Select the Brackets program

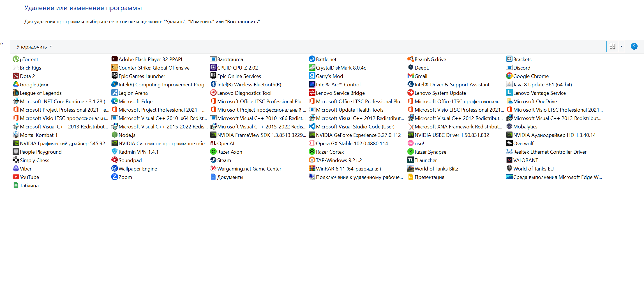519,59
